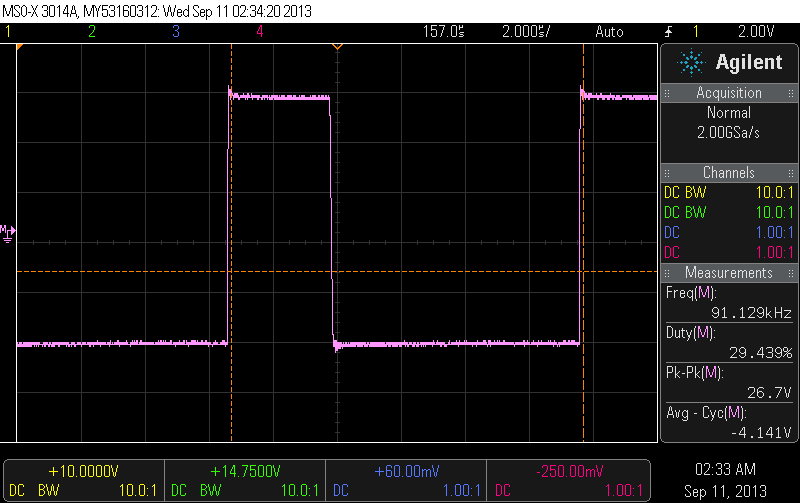Click the 2.000 time-per-division readout
The height and width of the screenshot is (503, 800).
click(526, 32)
